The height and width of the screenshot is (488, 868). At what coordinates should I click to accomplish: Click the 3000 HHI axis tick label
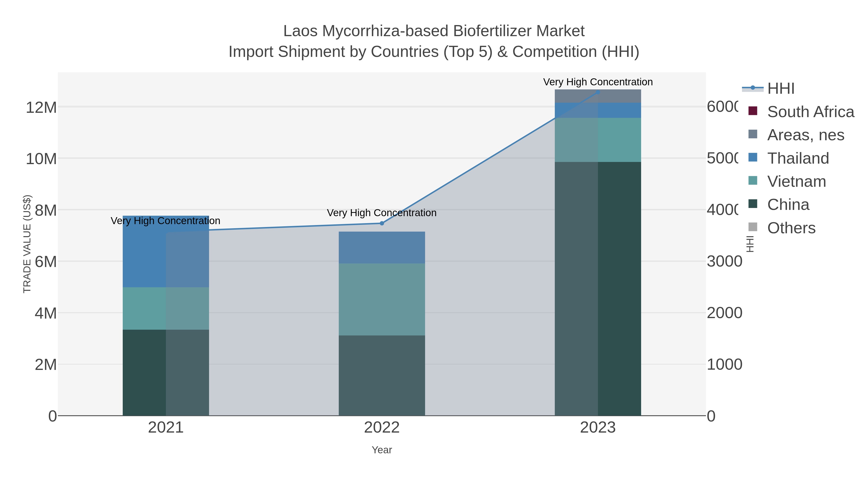[x=725, y=262]
